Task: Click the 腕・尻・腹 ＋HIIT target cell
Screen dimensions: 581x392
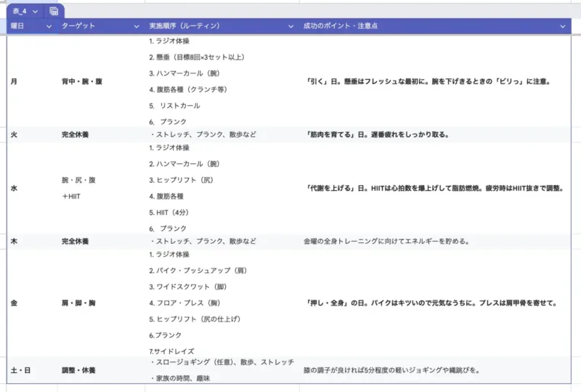Action: pos(78,188)
